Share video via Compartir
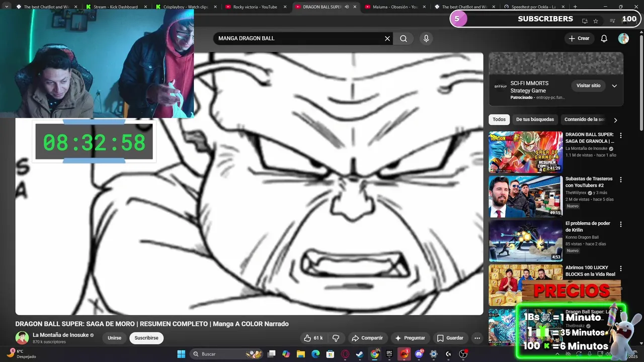This screenshot has width=644, height=362. pos(367,338)
